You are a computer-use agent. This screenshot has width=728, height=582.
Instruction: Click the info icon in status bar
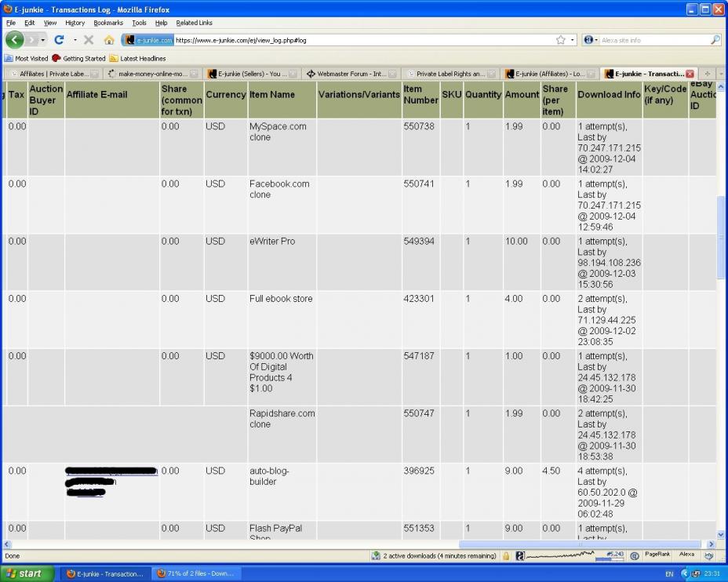pos(708,555)
